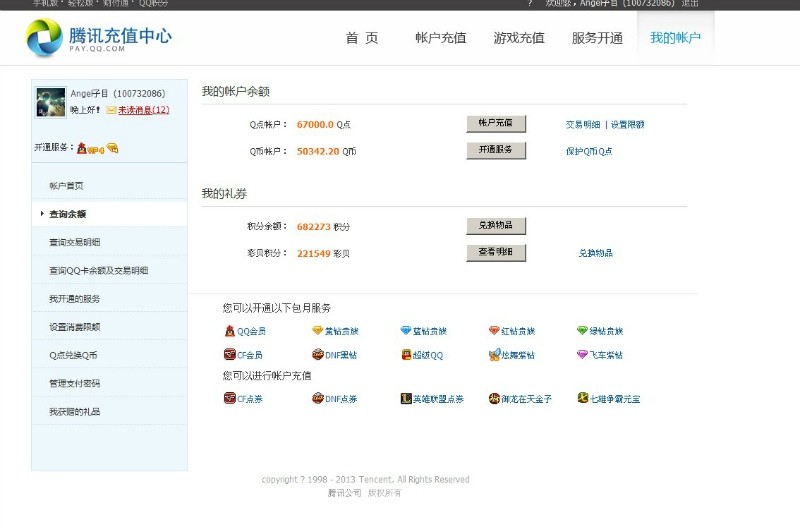This screenshot has width=800, height=529.
Task: Click the 我的礼券 section heading
Action: tap(224, 193)
